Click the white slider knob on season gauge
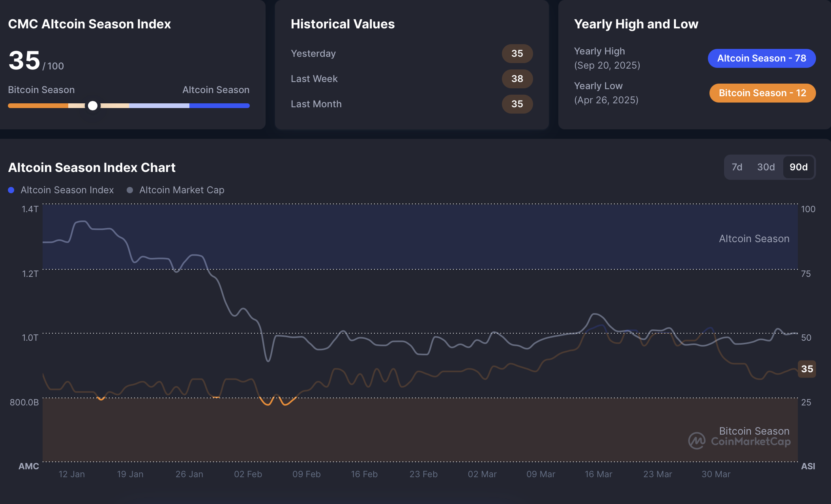The width and height of the screenshot is (831, 504). pos(93,106)
